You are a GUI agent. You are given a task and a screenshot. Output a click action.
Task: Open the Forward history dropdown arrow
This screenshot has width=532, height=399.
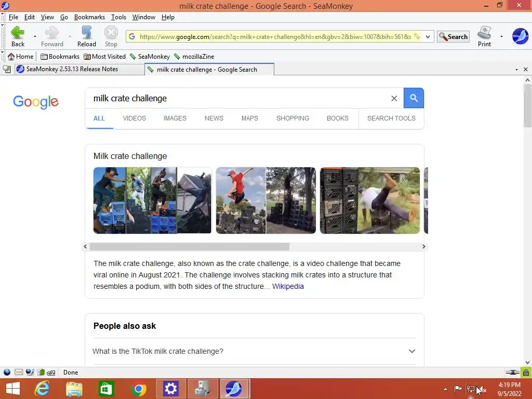point(70,36)
